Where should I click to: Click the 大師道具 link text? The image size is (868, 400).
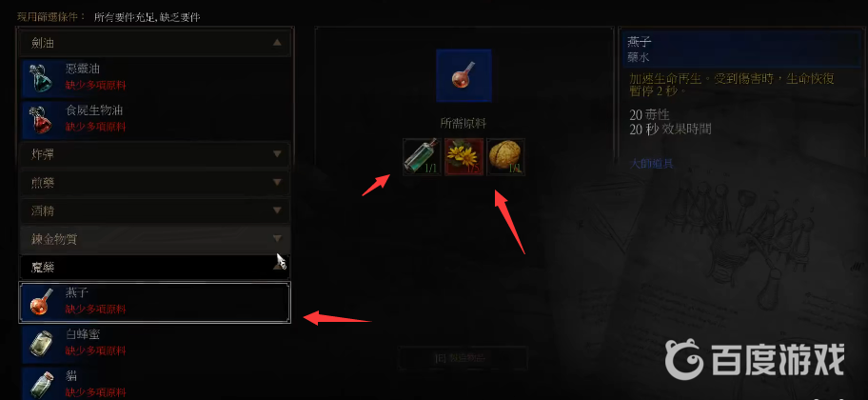(652, 164)
